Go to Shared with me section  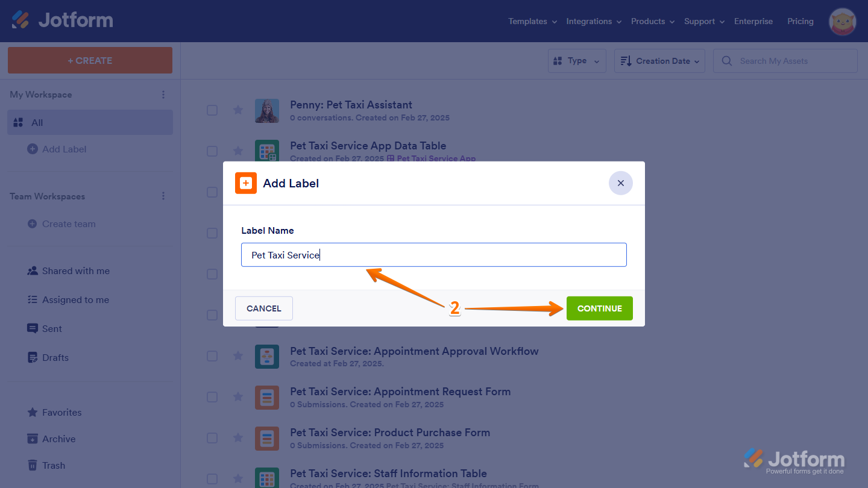coord(75,271)
